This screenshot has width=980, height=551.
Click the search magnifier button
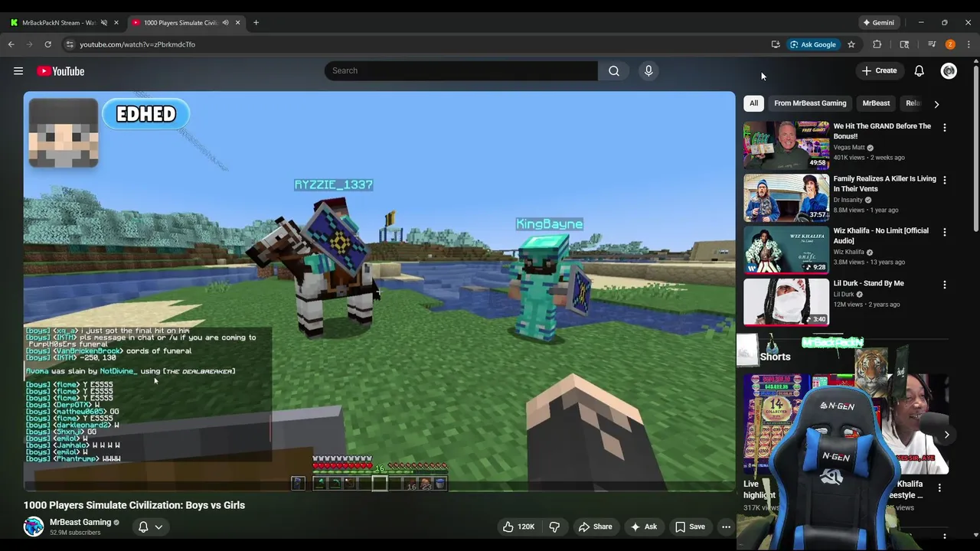click(614, 70)
